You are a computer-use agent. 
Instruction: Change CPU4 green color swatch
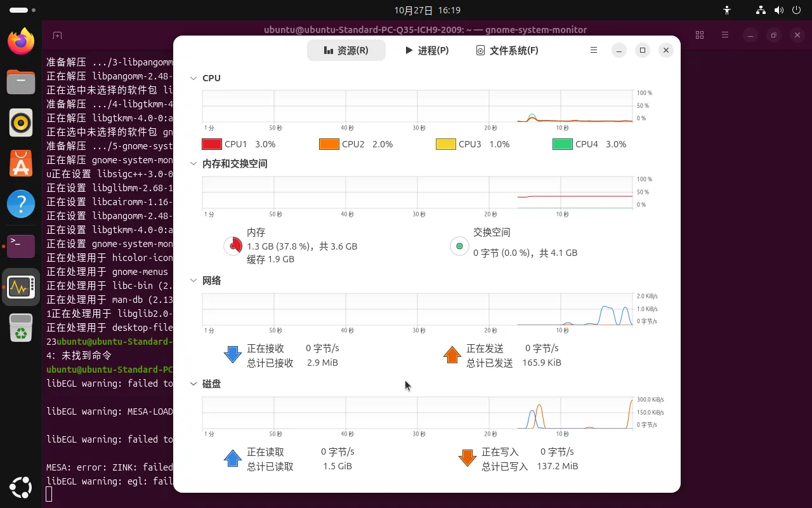point(563,144)
